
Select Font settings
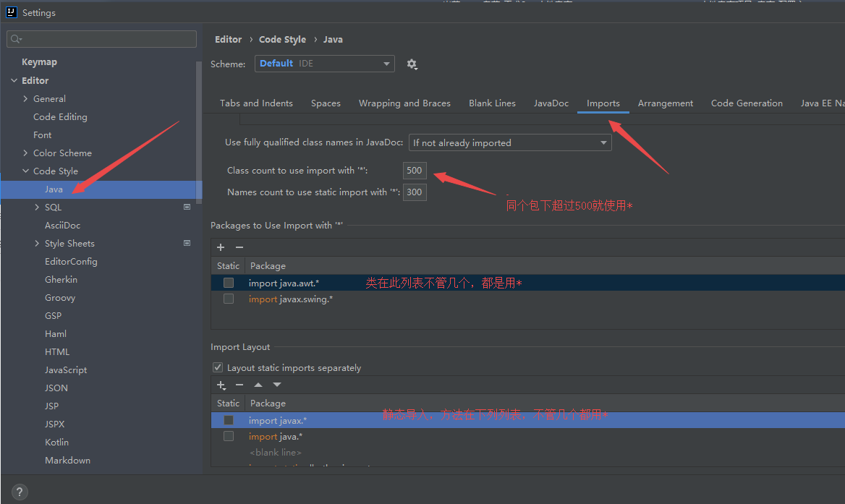point(43,134)
